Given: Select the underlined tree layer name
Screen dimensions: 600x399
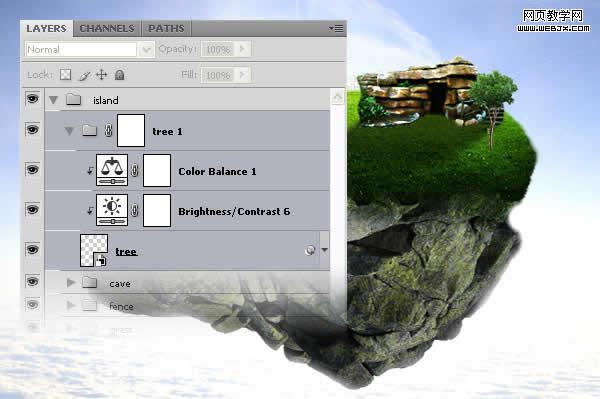Looking at the screenshot, I should 126,251.
